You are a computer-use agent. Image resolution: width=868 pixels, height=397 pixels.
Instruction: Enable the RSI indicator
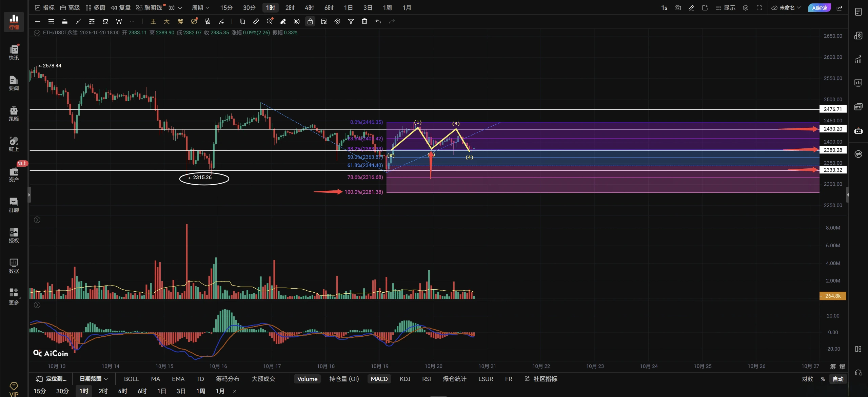point(427,379)
